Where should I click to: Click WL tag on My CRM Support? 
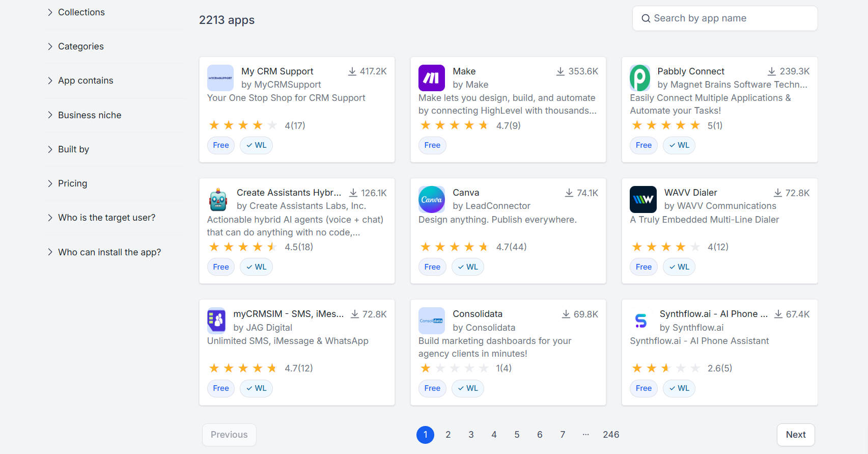[256, 145]
